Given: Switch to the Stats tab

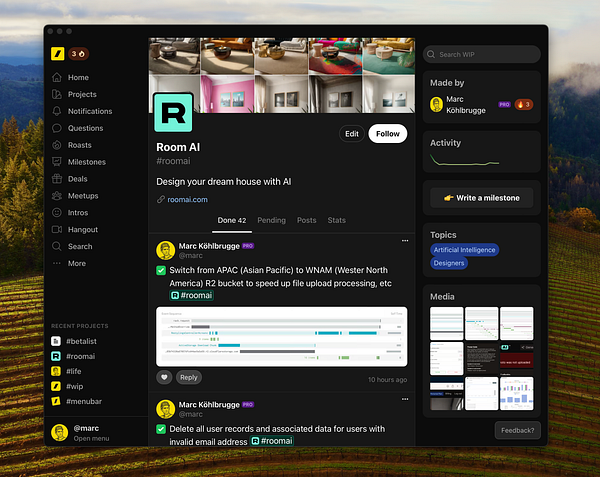Looking at the screenshot, I should click(x=336, y=220).
